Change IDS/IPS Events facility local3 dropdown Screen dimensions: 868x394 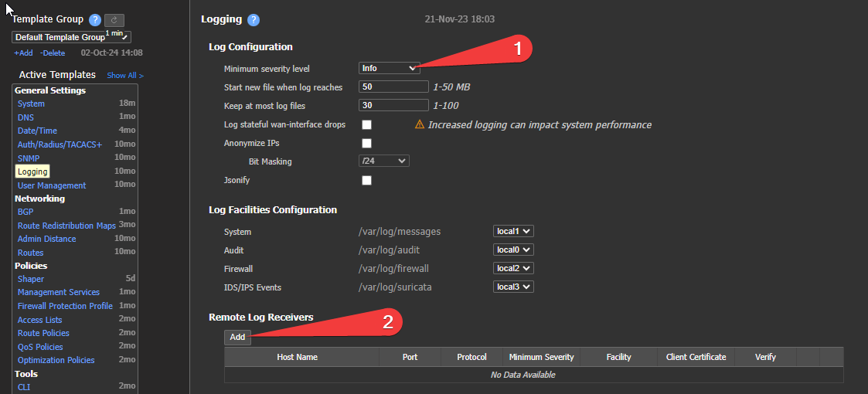tap(513, 287)
